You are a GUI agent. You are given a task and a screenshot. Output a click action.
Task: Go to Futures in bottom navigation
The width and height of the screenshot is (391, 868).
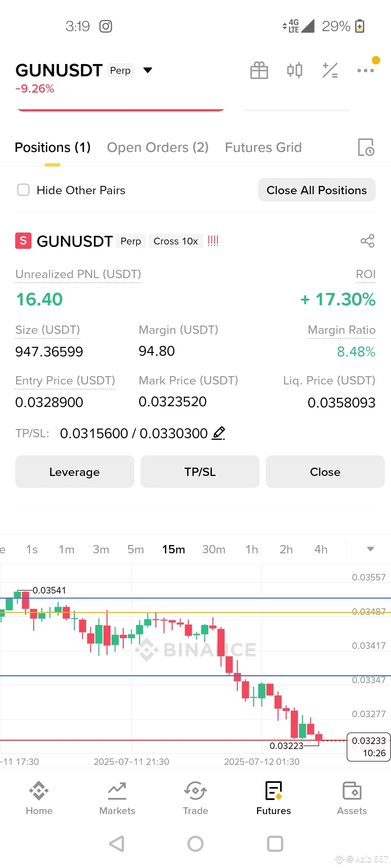(x=274, y=799)
